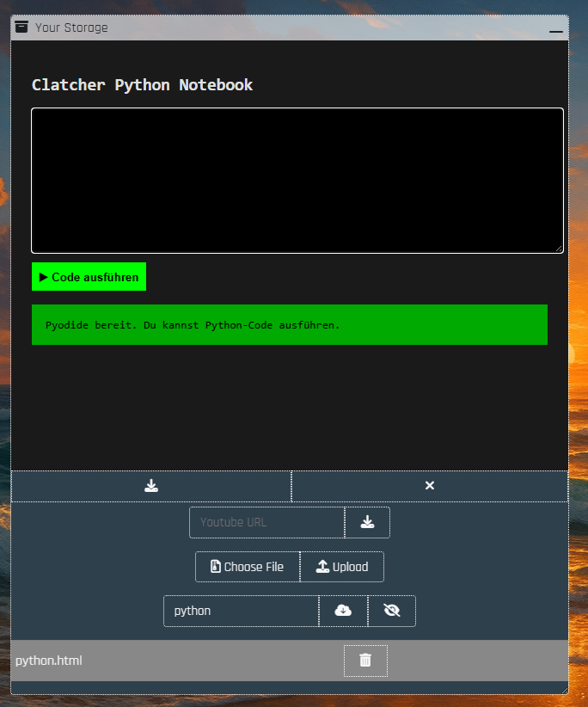This screenshot has height=707, width=588.
Task: Click the Your Storage window resize corner
Action: [x=565, y=691]
